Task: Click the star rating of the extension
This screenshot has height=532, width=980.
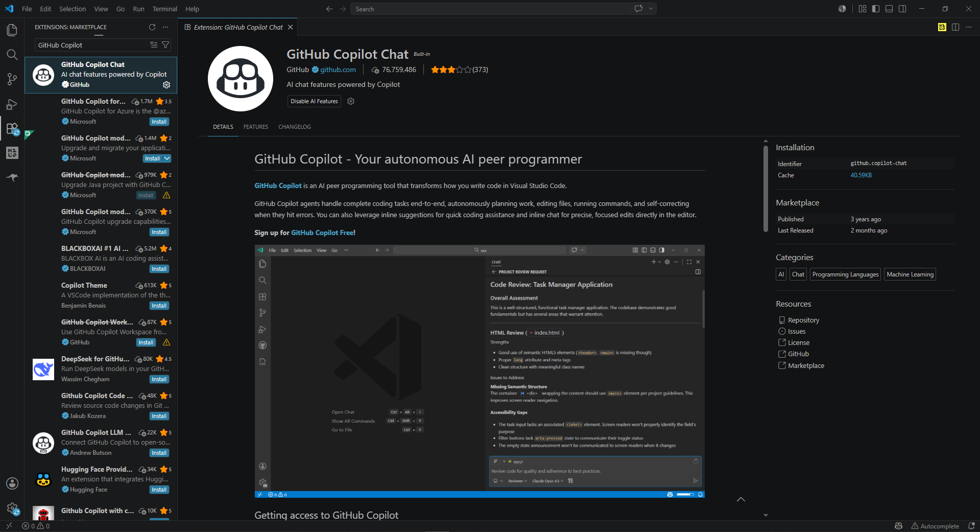Action: click(451, 70)
